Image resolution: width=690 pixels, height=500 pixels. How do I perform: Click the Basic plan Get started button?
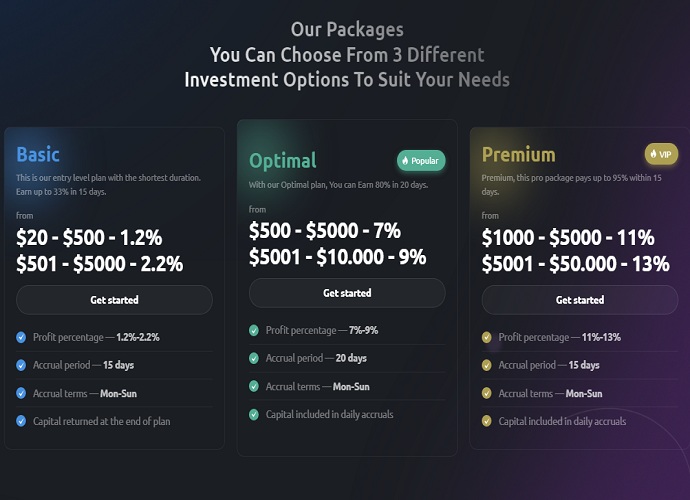tap(114, 300)
